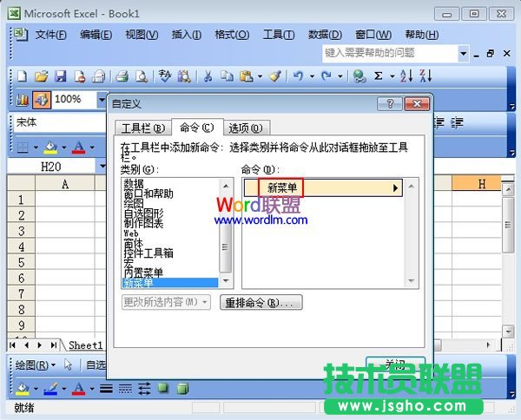Click the 重排命令(R)... button

[262, 303]
